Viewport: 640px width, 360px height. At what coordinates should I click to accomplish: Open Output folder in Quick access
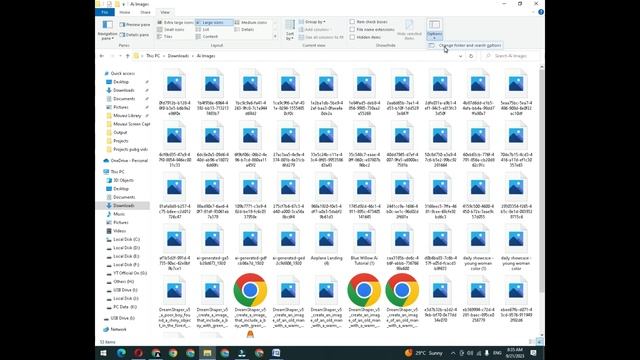(120, 133)
